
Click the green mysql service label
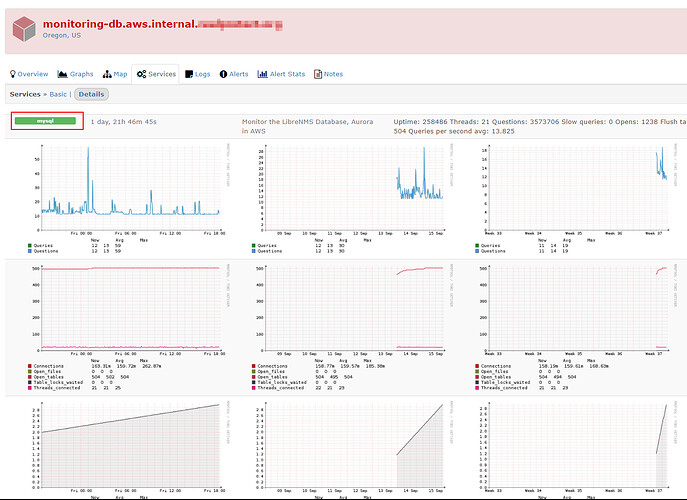45,121
